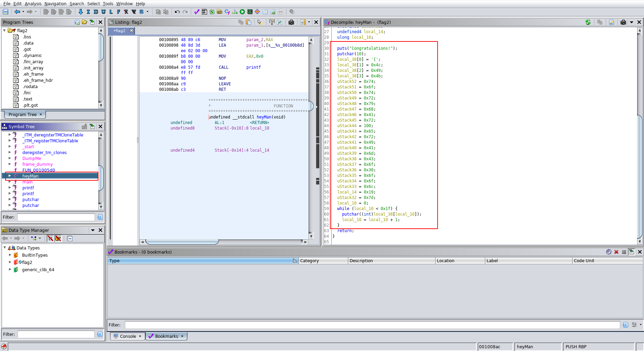Toggle Listing hover/diff view icon
The height and width of the screenshot is (351, 644).
[x=280, y=22]
